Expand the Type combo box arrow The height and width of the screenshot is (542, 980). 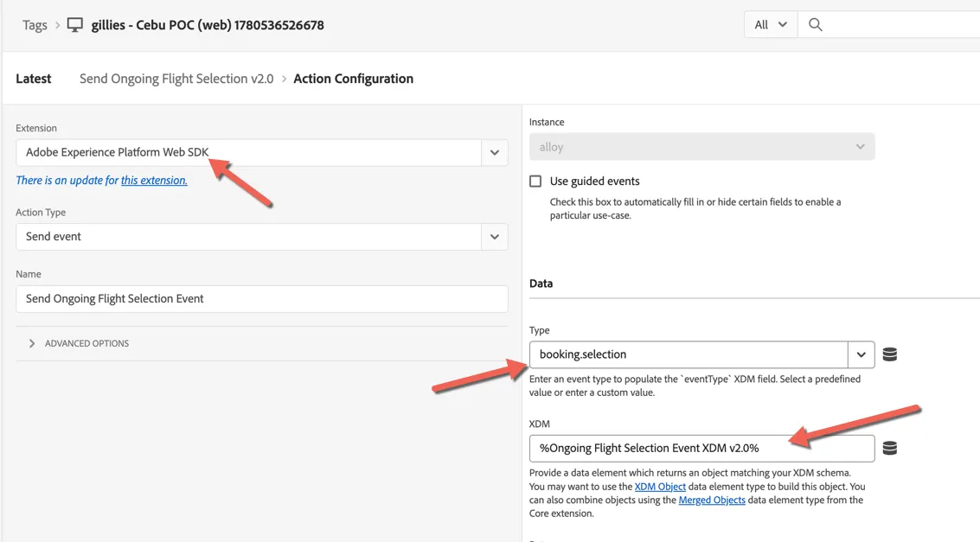point(862,354)
